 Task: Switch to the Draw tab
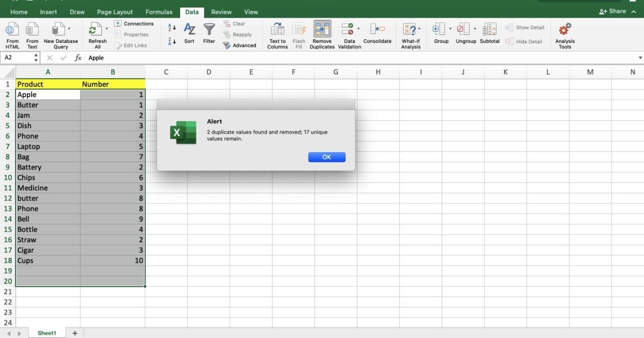(x=77, y=12)
